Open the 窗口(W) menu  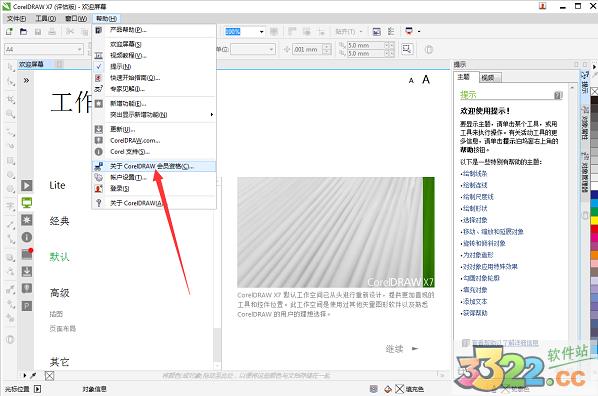76,19
